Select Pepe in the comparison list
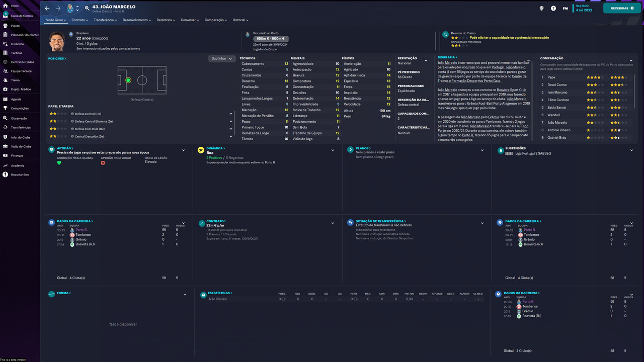Screen dimensions: 644x362 [585, 77]
